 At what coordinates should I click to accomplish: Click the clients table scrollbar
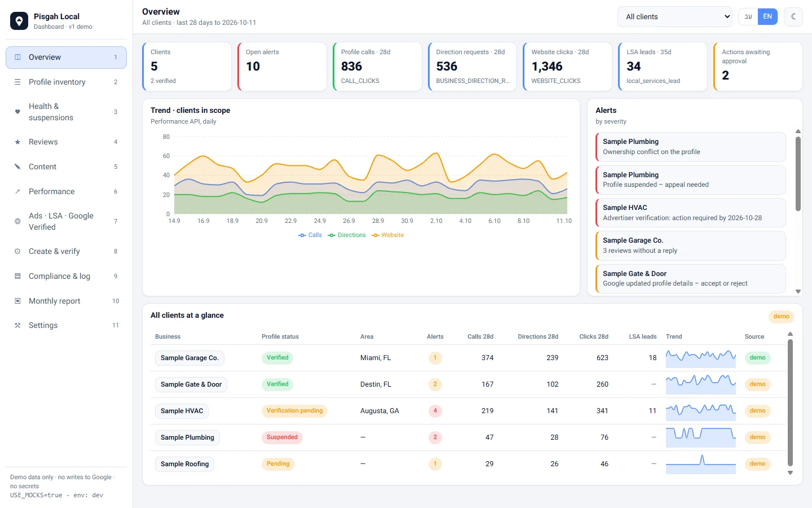click(790, 404)
